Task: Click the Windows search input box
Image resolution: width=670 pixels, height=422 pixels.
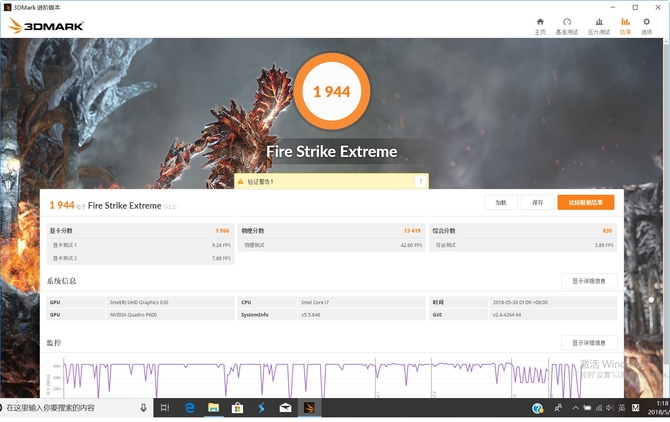Action: [x=70, y=408]
